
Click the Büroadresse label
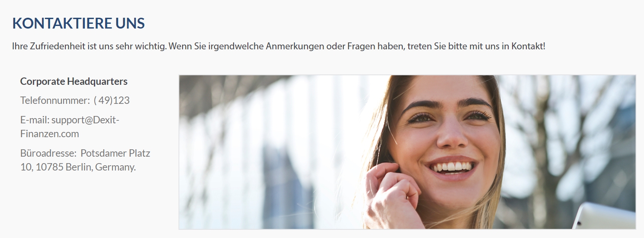point(48,153)
